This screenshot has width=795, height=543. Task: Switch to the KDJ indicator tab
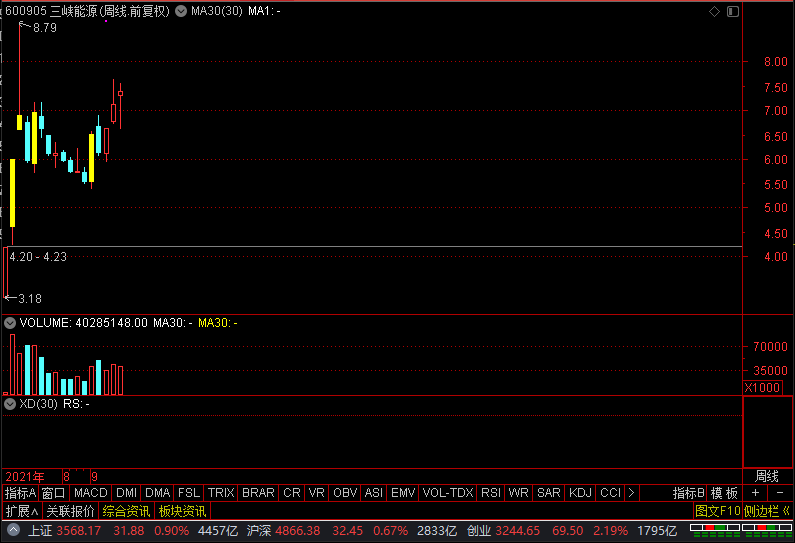tap(581, 493)
